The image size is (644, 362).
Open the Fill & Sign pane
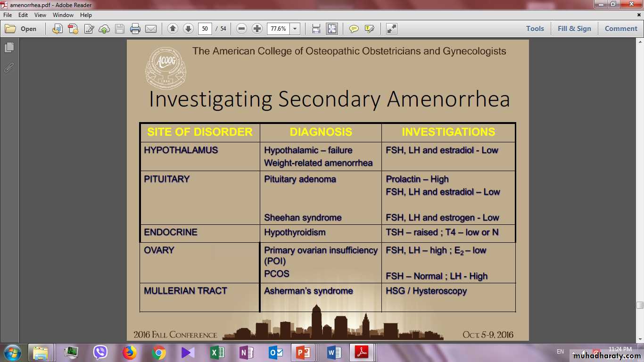(x=574, y=29)
